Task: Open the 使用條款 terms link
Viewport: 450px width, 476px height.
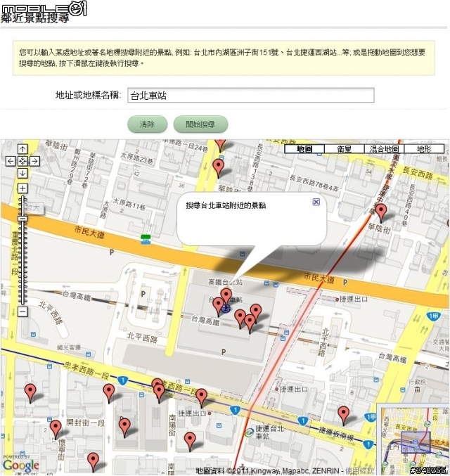Action: [359, 471]
